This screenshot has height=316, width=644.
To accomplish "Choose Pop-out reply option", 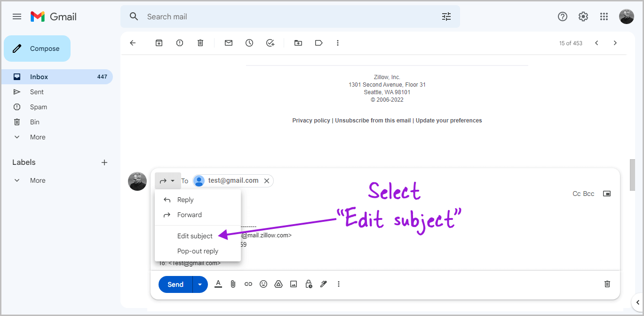I will [x=197, y=251].
